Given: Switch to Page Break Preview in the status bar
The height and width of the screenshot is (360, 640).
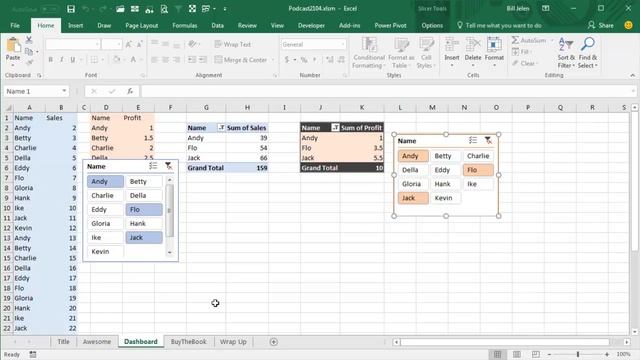Looking at the screenshot, I should [x=536, y=354].
